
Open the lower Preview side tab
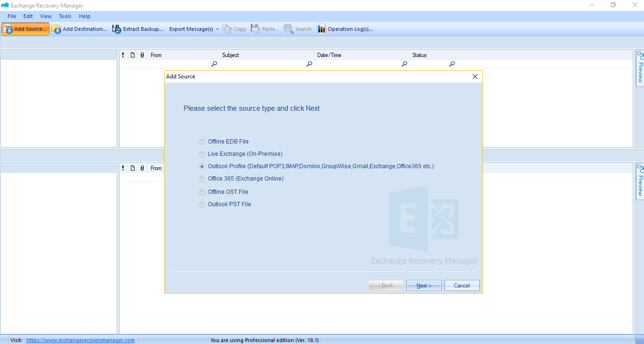[640, 182]
